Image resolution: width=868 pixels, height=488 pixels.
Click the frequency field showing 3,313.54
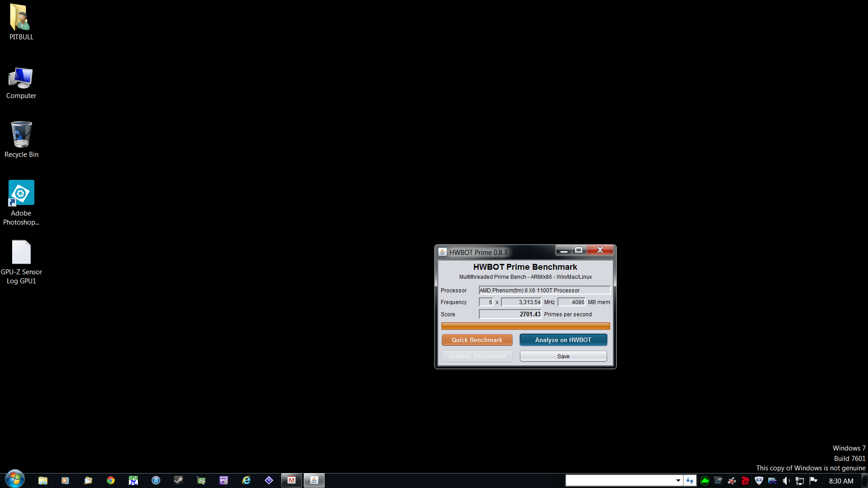pos(521,302)
